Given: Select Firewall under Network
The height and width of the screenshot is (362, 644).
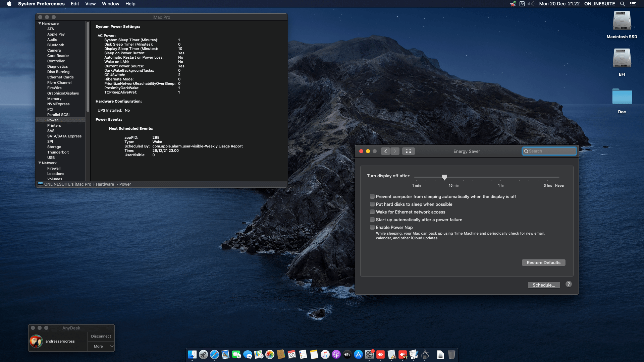Looking at the screenshot, I should pyautogui.click(x=54, y=168).
